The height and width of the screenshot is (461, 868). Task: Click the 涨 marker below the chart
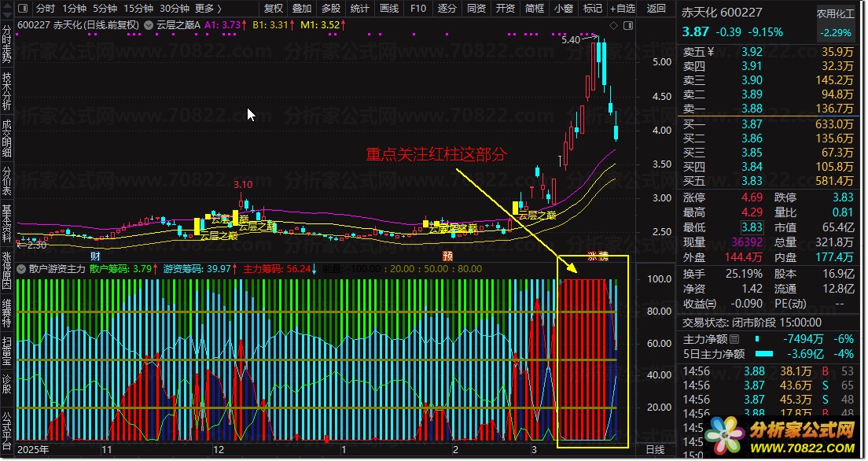(593, 256)
